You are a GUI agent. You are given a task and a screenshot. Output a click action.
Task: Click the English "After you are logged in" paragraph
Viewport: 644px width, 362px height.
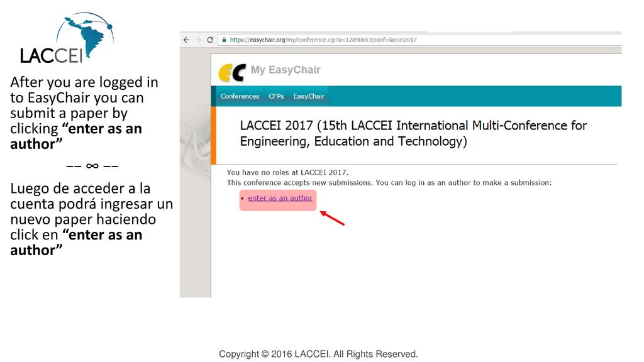(x=84, y=113)
